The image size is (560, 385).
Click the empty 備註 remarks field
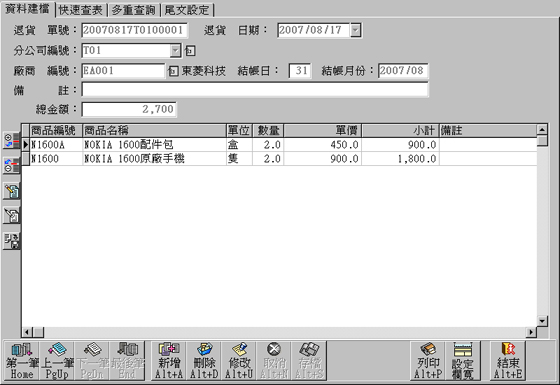255,90
